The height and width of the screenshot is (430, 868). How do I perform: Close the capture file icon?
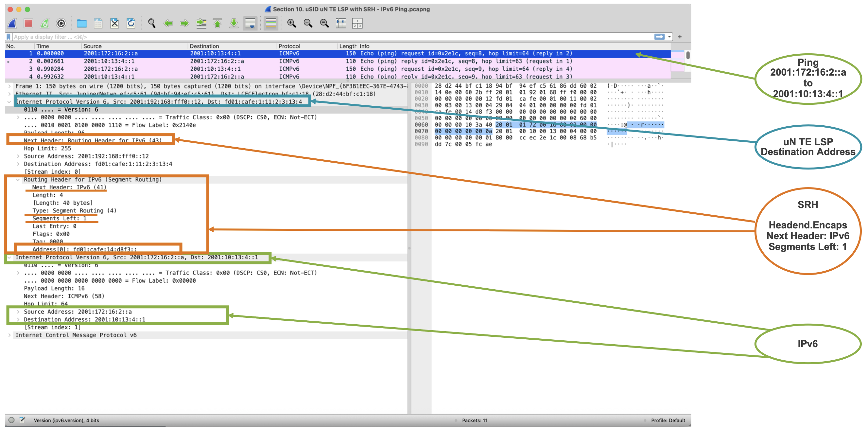click(114, 23)
